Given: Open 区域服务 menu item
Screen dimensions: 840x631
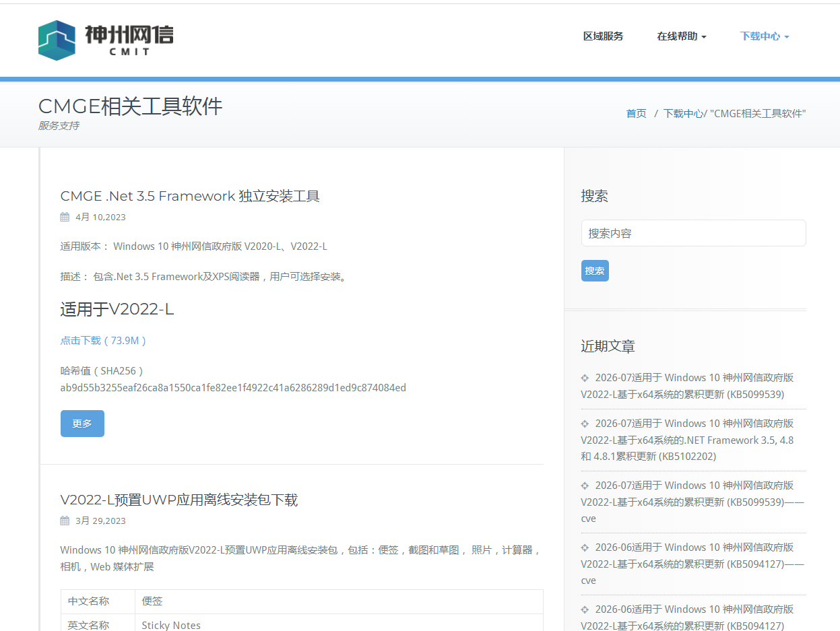Looking at the screenshot, I should tap(603, 36).
